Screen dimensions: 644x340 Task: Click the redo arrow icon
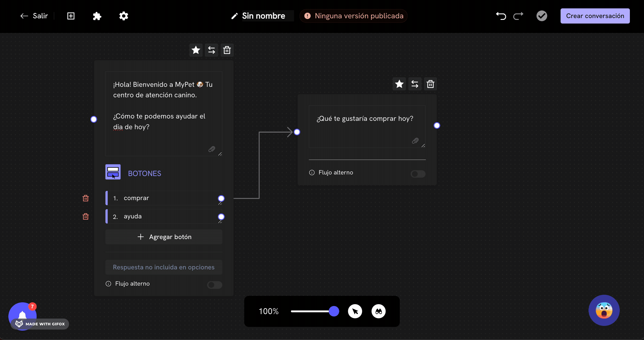click(518, 16)
